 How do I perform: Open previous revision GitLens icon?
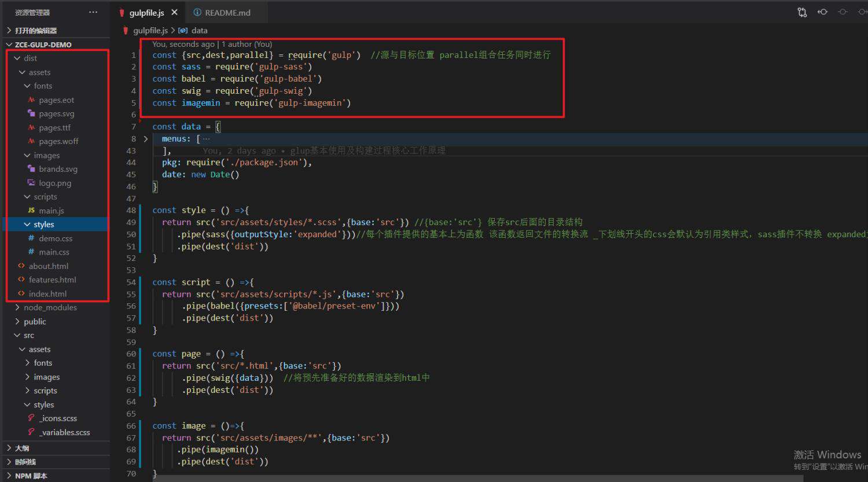pos(822,12)
